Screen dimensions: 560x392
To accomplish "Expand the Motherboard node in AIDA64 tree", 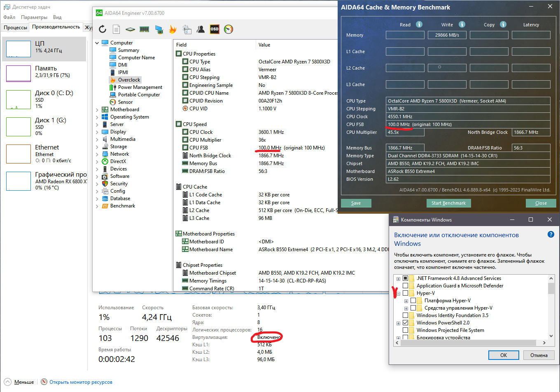I will point(97,110).
